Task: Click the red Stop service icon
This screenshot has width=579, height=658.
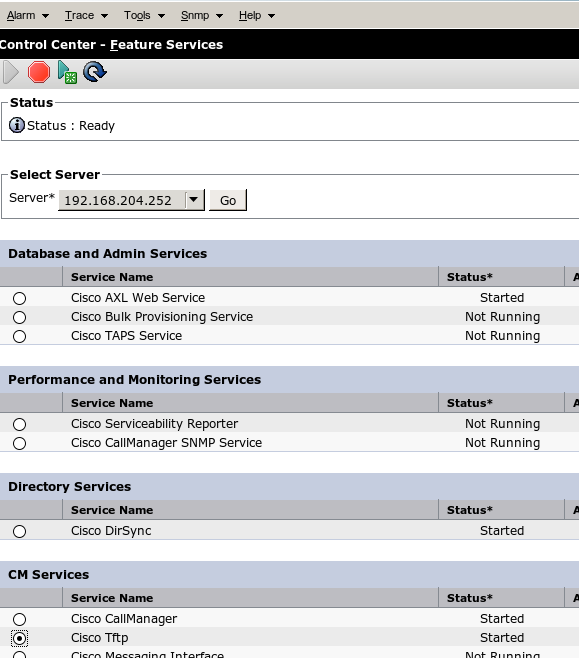Action: click(39, 72)
